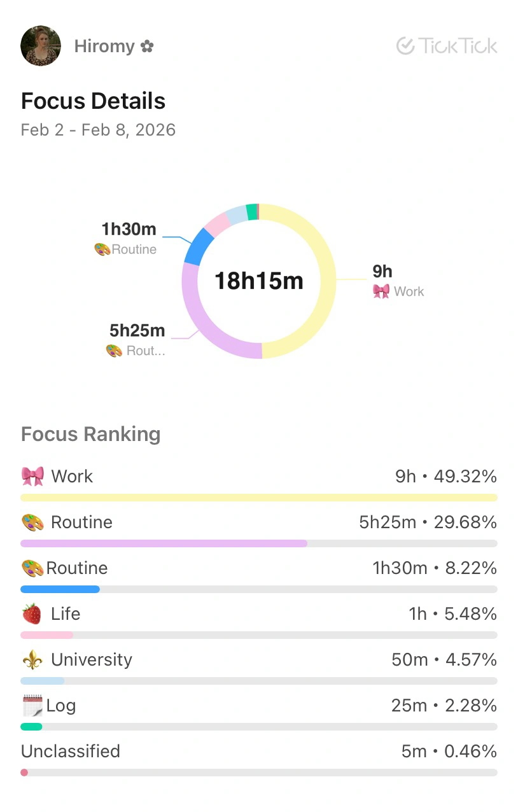Click the bow icon beside the chart's Work label
The image size is (518, 812).
pyautogui.click(x=381, y=291)
